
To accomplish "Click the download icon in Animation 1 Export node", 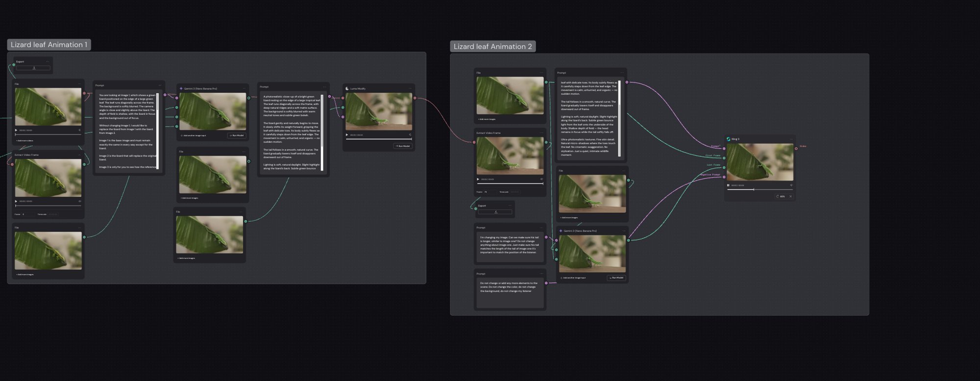I will [34, 68].
